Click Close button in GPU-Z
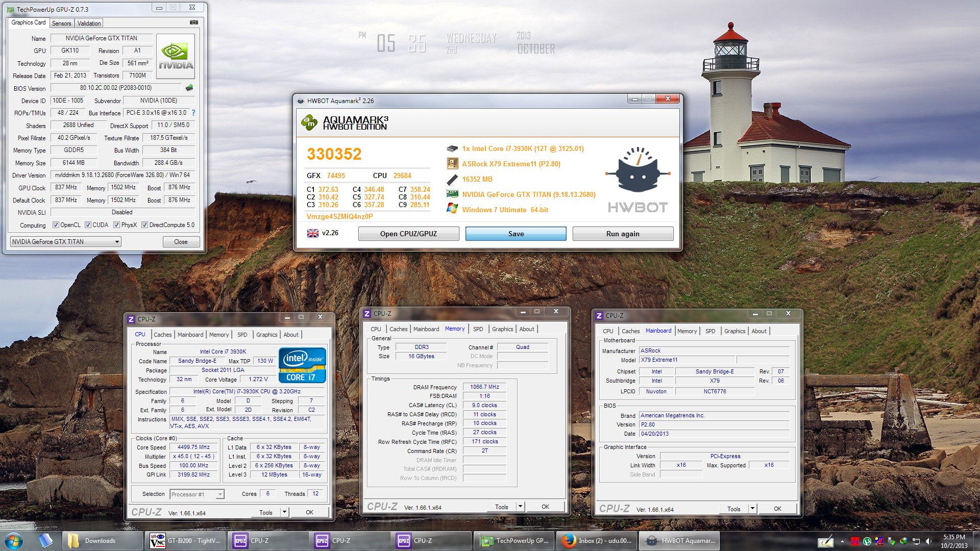 point(181,242)
